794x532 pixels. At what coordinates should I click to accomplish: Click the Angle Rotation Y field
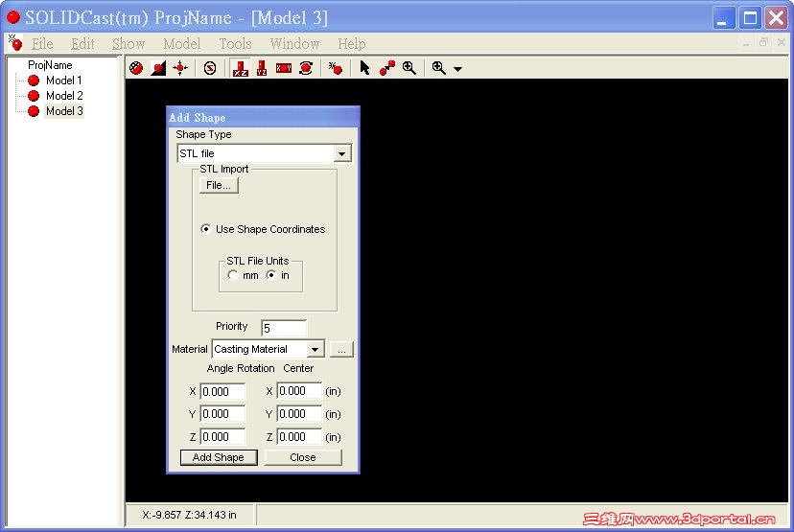click(x=222, y=414)
